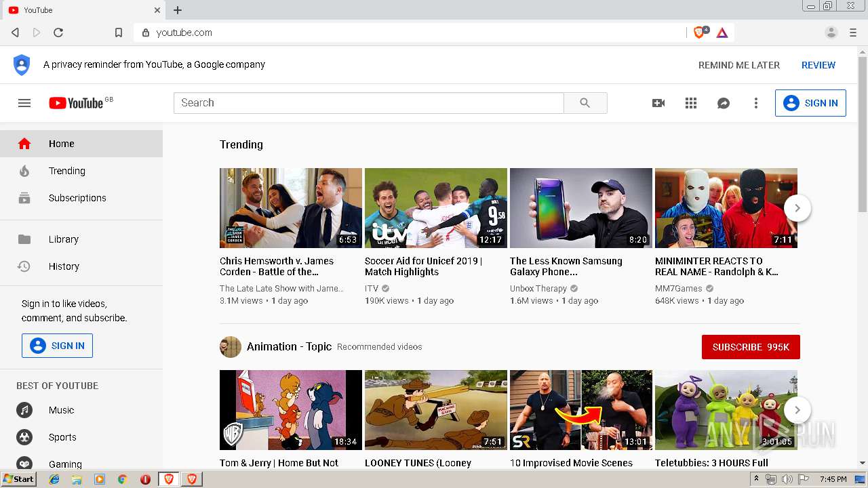868x488 pixels.
Task: Click the REVIEW privacy link
Action: tap(818, 65)
